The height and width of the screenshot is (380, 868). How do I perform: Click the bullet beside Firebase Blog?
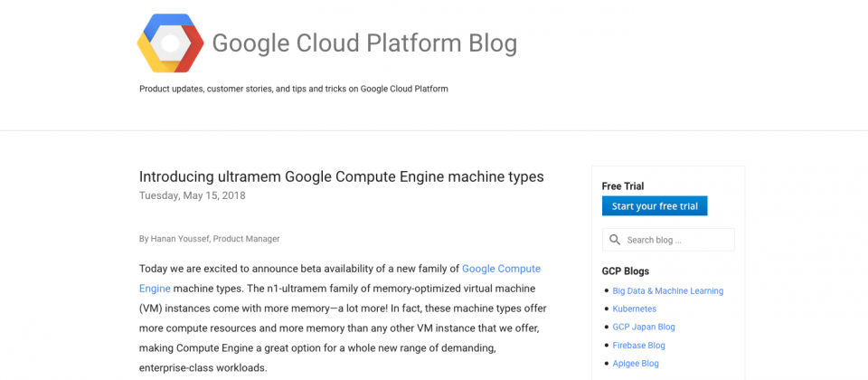pyautogui.click(x=605, y=346)
